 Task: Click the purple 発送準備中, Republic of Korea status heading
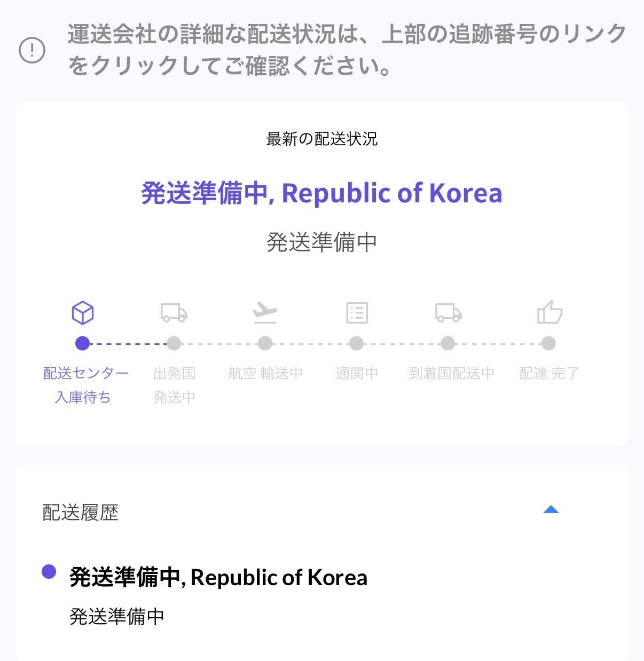point(321,193)
